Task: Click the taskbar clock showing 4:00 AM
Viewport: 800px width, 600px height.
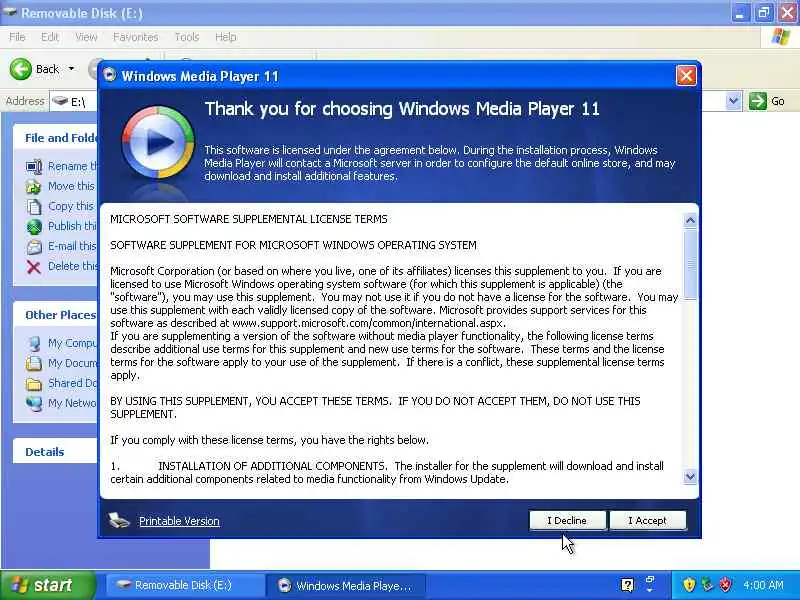Action: 763,585
